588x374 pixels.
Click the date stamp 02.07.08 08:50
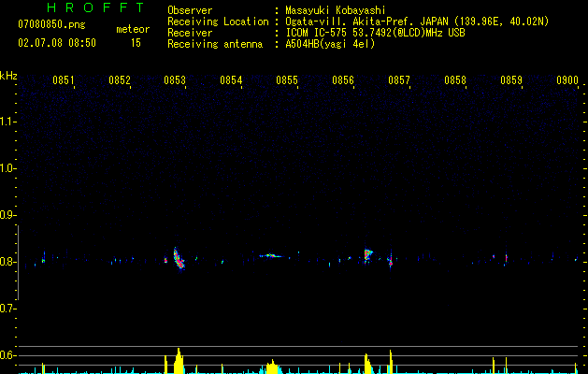[x=57, y=43]
